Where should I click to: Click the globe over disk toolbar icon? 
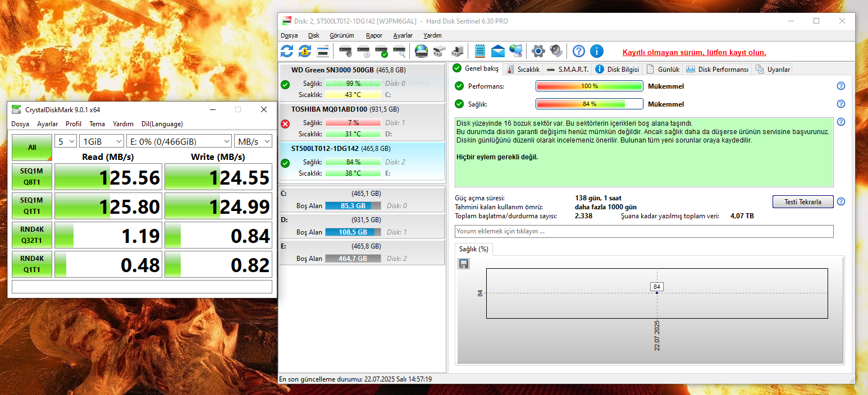[422, 52]
